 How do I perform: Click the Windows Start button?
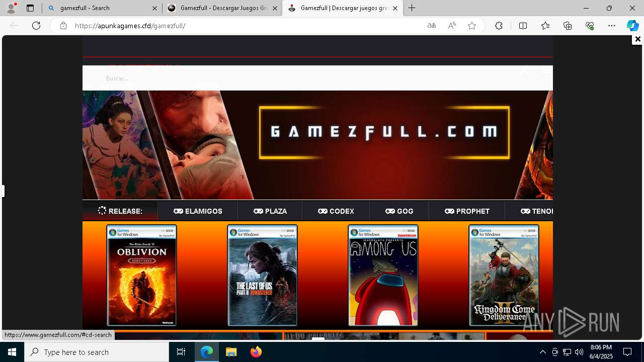(x=12, y=352)
